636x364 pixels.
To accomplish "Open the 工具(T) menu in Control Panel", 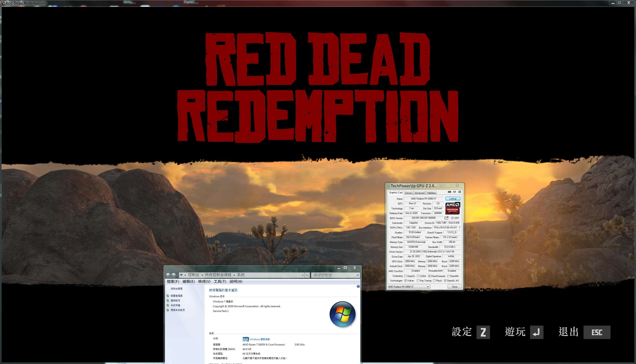I will 220,281.
